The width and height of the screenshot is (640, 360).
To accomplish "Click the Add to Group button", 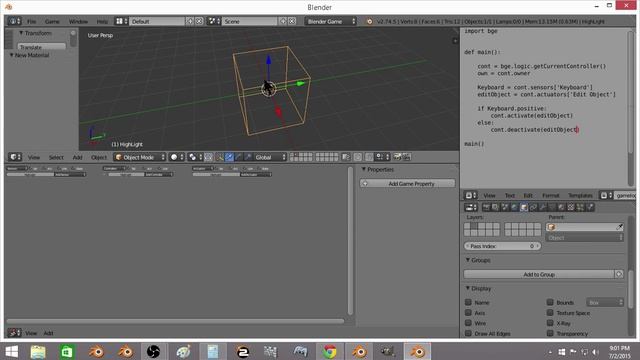I will click(x=539, y=274).
